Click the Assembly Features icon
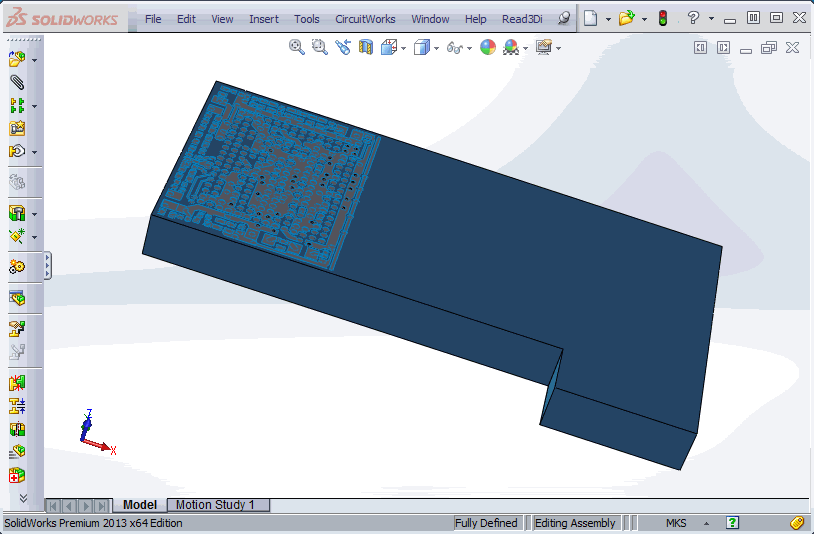 coord(17,213)
